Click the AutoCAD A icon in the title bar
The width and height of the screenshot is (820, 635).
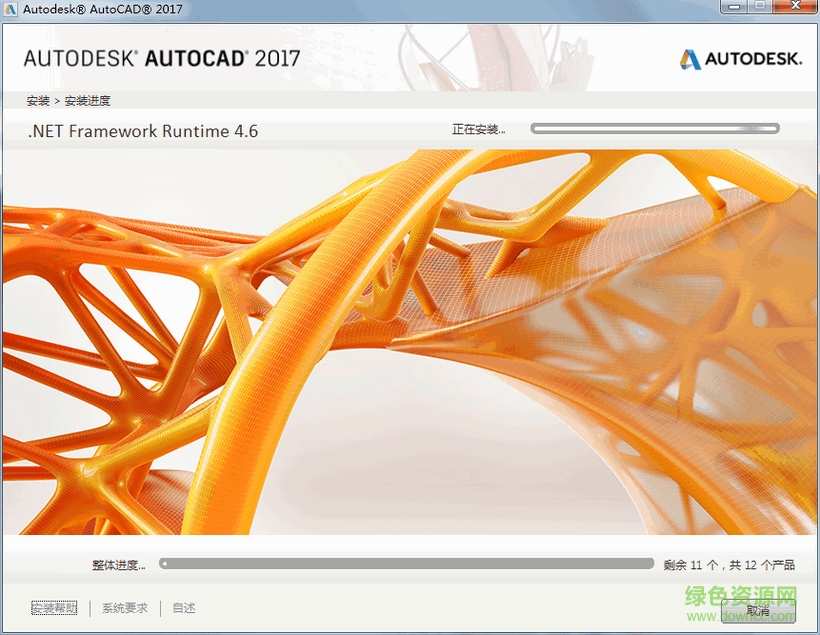click(x=11, y=10)
